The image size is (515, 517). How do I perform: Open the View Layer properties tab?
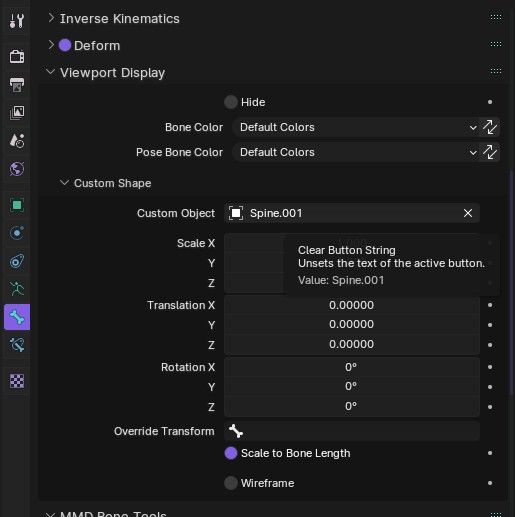17,113
